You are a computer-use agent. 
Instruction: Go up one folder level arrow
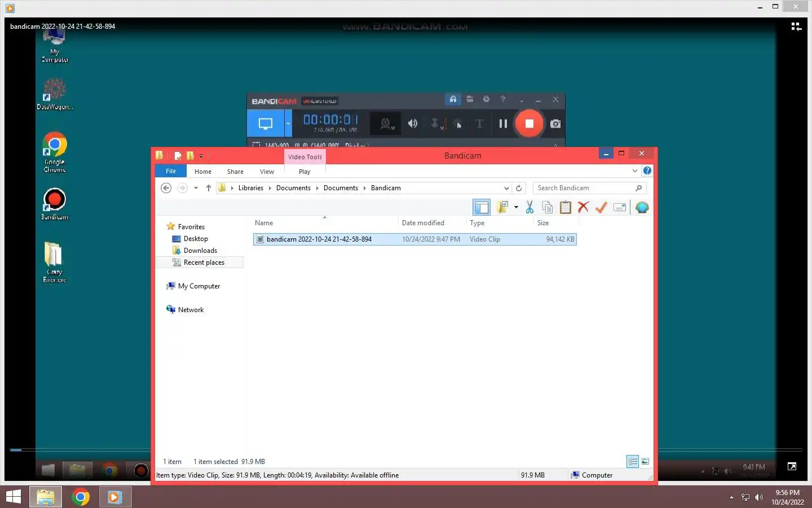[209, 188]
